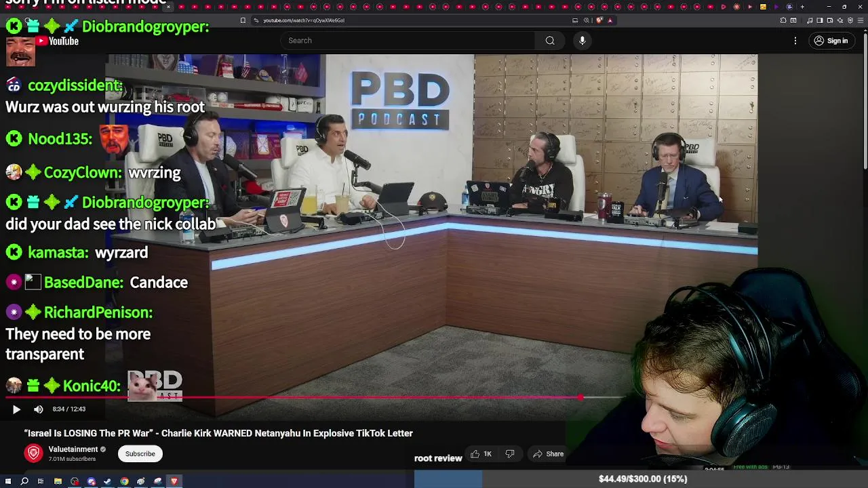Subscribe to Valuetainment
This screenshot has height=488, width=868.
140,453
